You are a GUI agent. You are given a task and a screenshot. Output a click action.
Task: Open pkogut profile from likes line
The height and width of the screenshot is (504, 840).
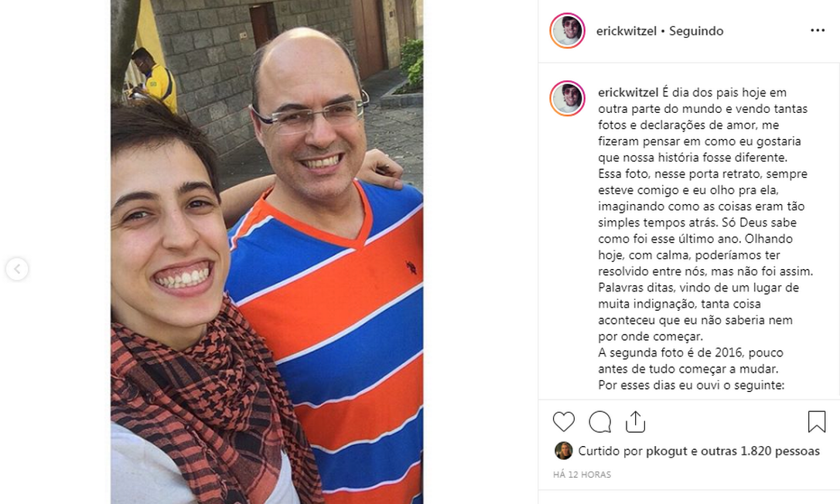[667, 451]
